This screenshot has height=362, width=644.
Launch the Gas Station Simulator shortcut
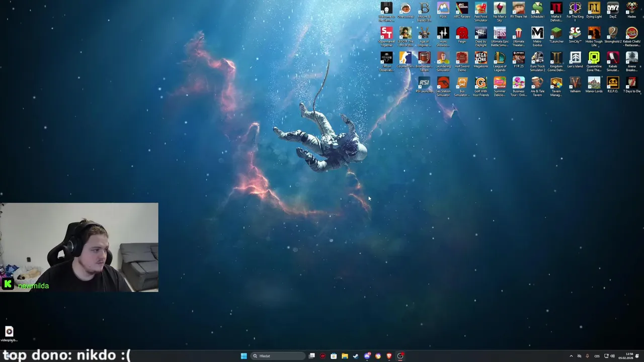click(443, 85)
